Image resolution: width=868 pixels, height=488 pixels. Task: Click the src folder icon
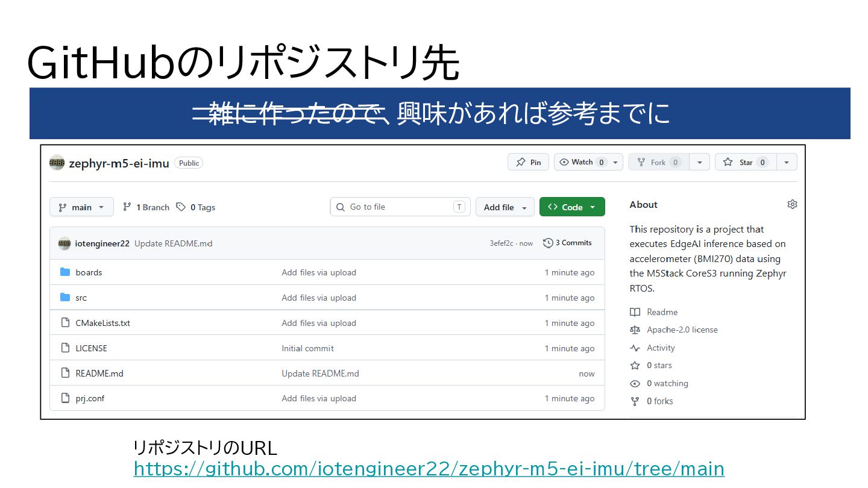point(65,298)
